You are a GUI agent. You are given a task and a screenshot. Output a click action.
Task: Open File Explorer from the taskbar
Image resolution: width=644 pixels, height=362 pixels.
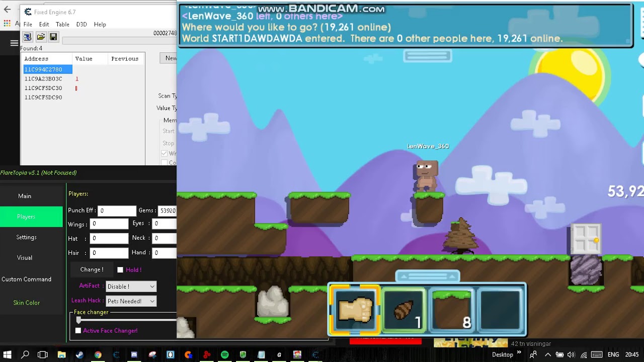click(61, 354)
